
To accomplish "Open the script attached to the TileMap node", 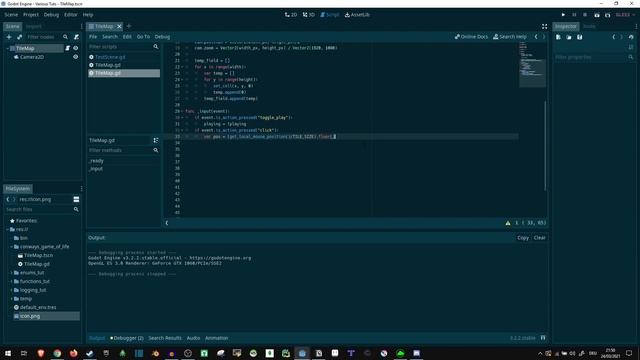I will point(68,48).
